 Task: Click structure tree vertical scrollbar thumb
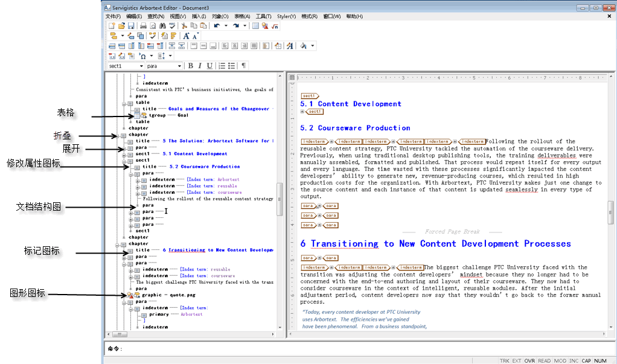point(280,199)
